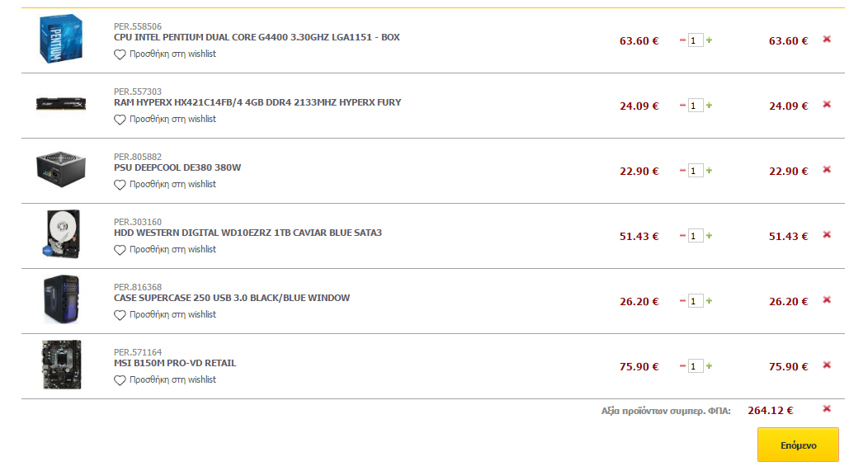Remove HyperX RAM row with red X
The image size is (868, 471).
pyautogui.click(x=827, y=105)
